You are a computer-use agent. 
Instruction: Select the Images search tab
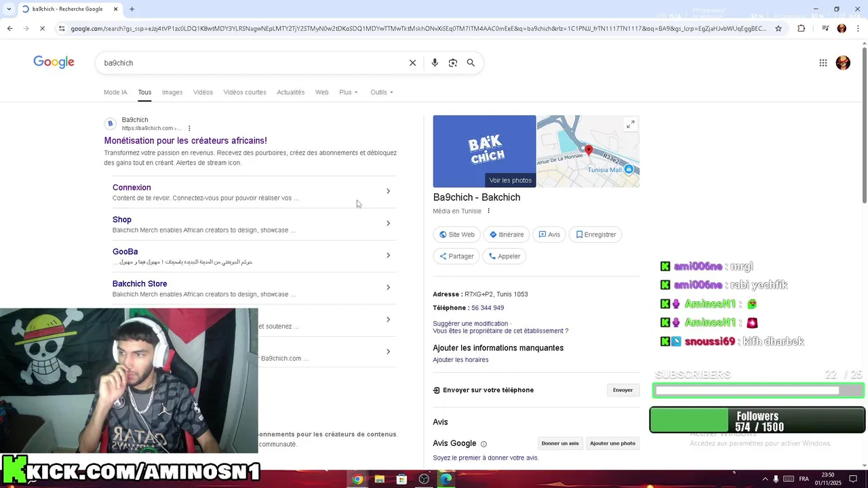tap(172, 92)
